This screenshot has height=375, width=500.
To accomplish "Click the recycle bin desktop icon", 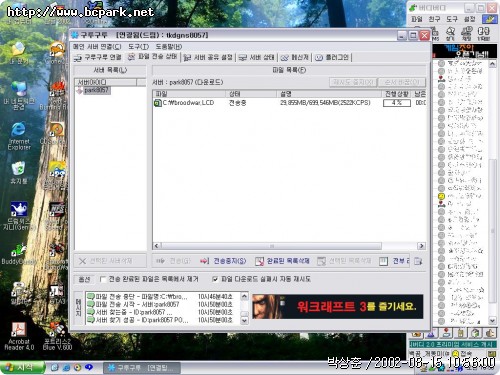I will pyautogui.click(x=19, y=173).
